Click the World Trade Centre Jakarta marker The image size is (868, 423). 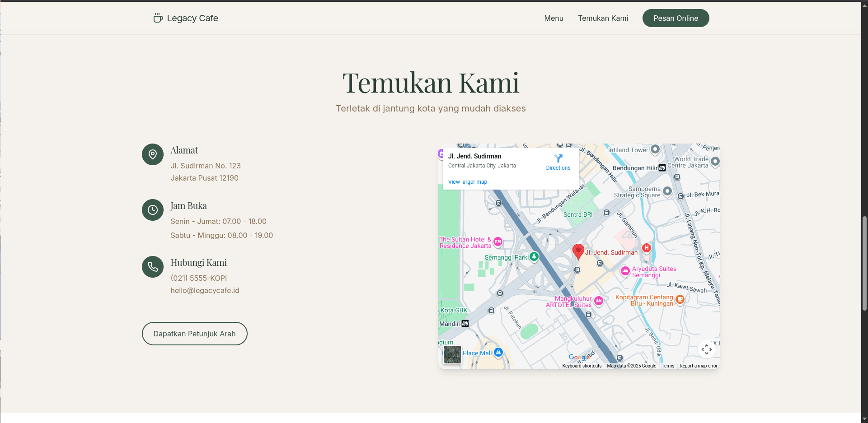coord(715,161)
